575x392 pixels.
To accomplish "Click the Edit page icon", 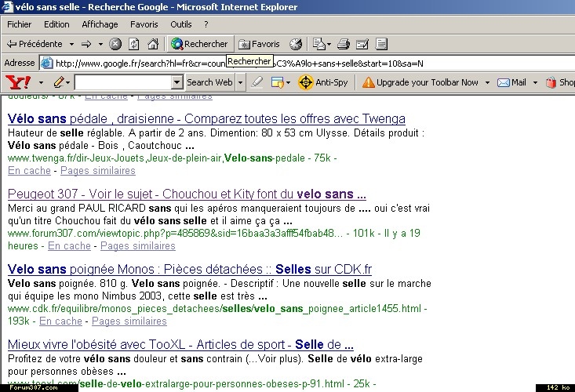I will coord(362,44).
